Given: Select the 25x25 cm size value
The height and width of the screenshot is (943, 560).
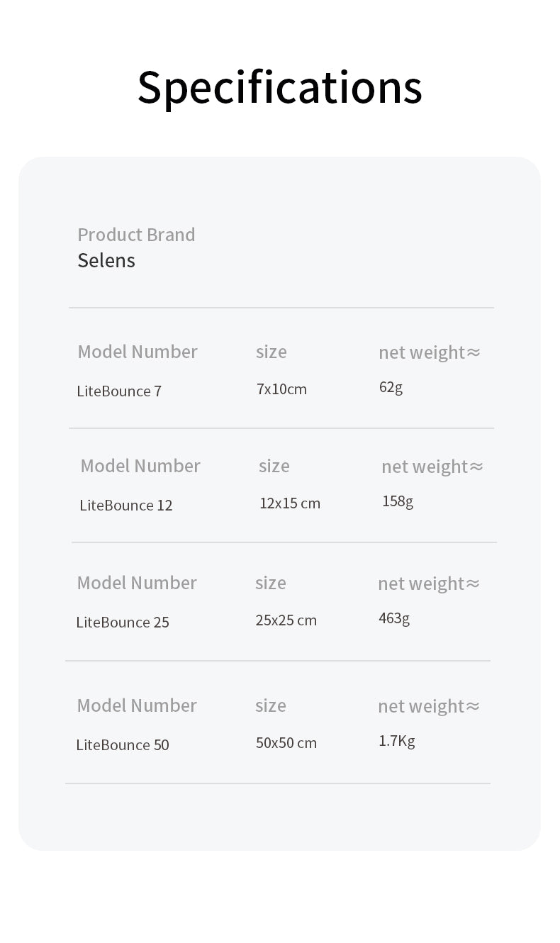Looking at the screenshot, I should [x=286, y=620].
